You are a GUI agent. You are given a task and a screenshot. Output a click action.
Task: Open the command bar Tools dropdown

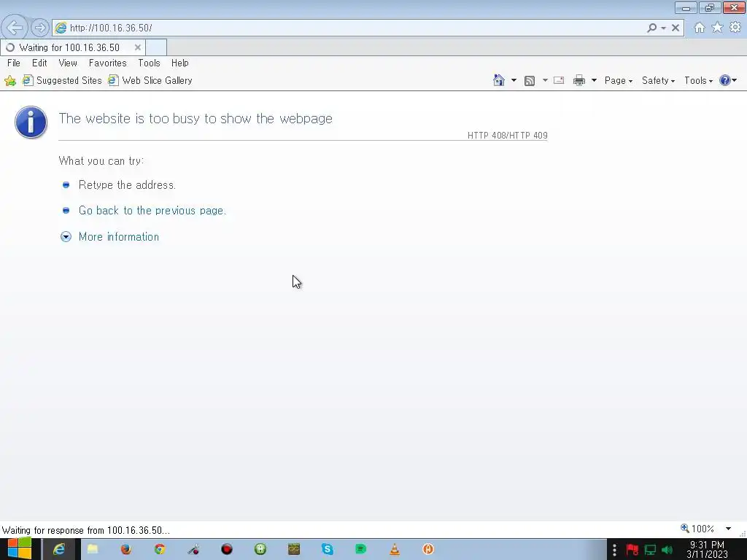698,80
